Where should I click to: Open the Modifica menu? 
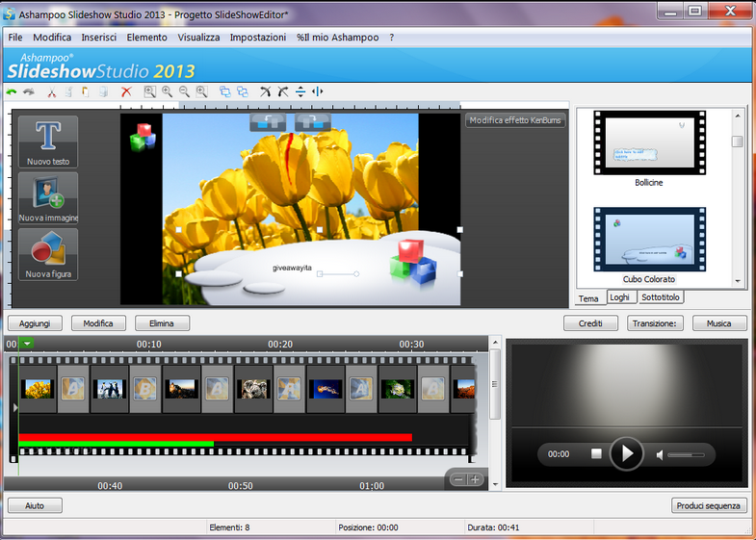pos(52,38)
